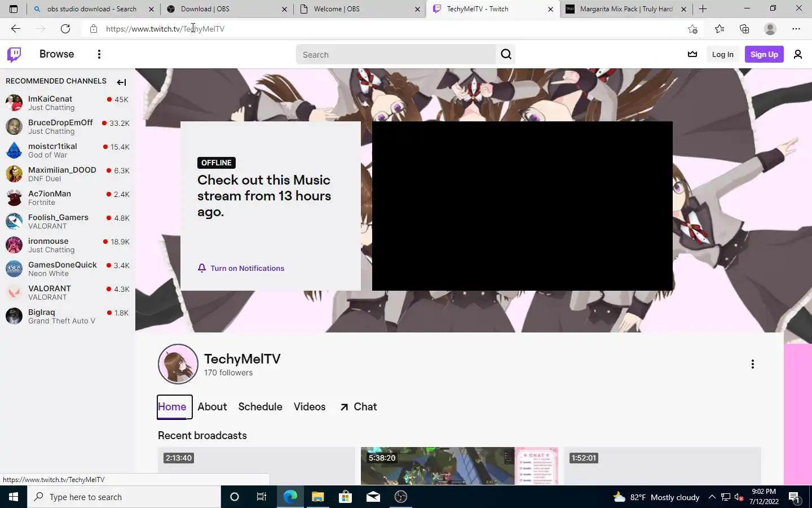Open moistcr1tikal recommended channel

(x=68, y=150)
